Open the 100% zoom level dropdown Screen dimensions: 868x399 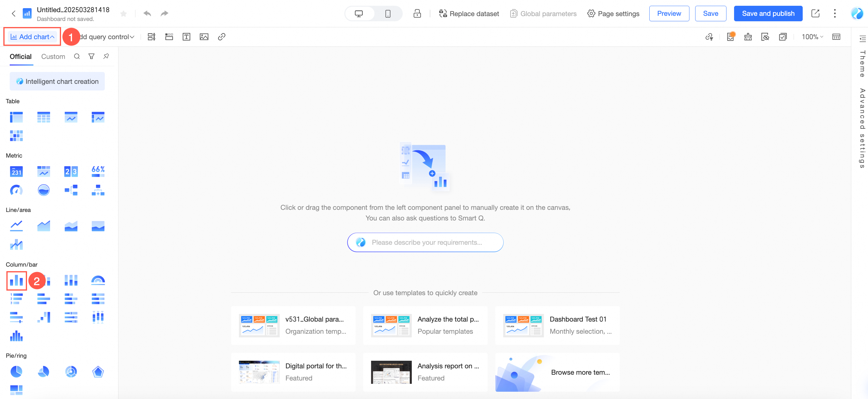point(812,37)
